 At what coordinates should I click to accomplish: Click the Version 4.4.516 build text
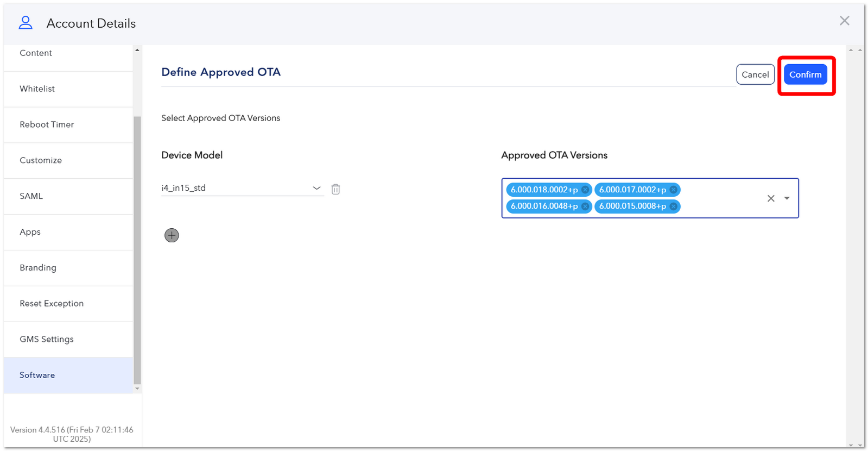pos(72,434)
